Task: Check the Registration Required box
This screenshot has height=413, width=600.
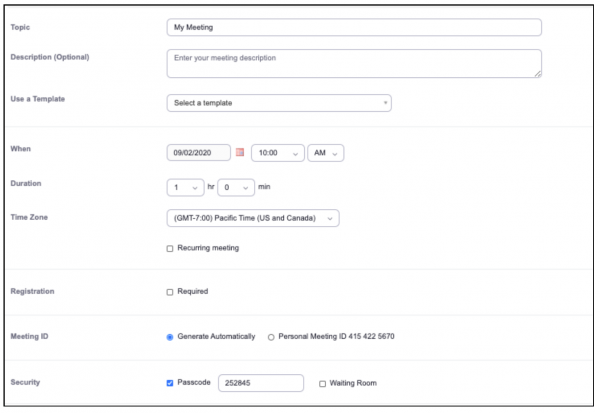Action: point(170,292)
